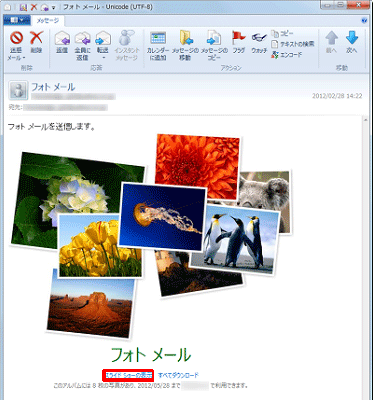Click the すべてダウンロード link
Screen dimensions: 373x400
pyautogui.click(x=178, y=375)
